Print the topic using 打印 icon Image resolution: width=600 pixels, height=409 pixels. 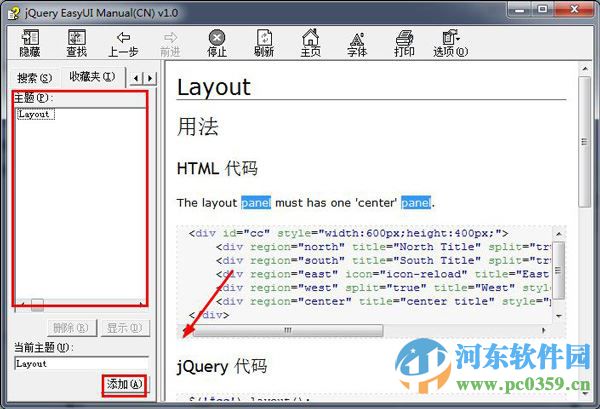[404, 43]
